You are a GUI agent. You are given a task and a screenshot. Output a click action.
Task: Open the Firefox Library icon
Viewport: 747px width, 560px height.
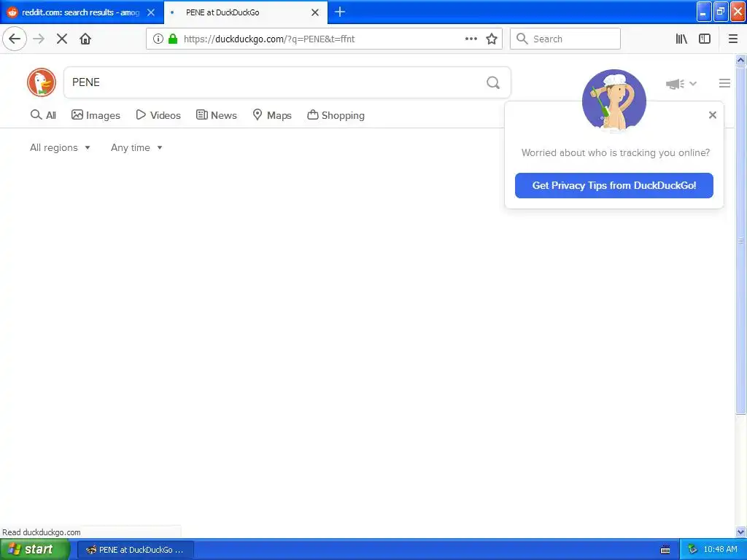click(681, 39)
